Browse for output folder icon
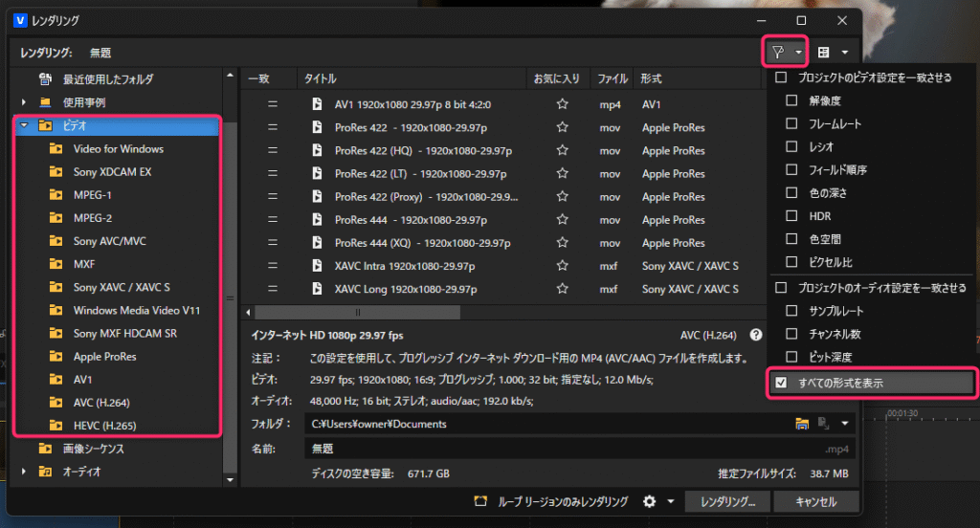 coord(803,424)
